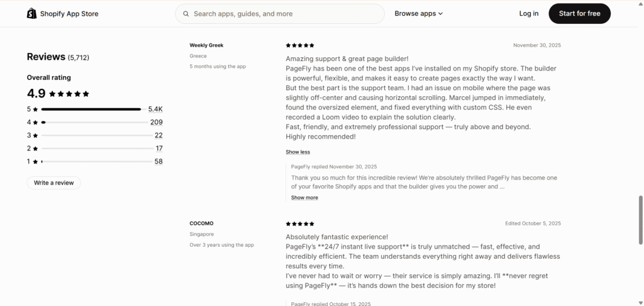Screen dimensions: 644x306
Task: Click the Write a review button
Action: tap(53, 183)
